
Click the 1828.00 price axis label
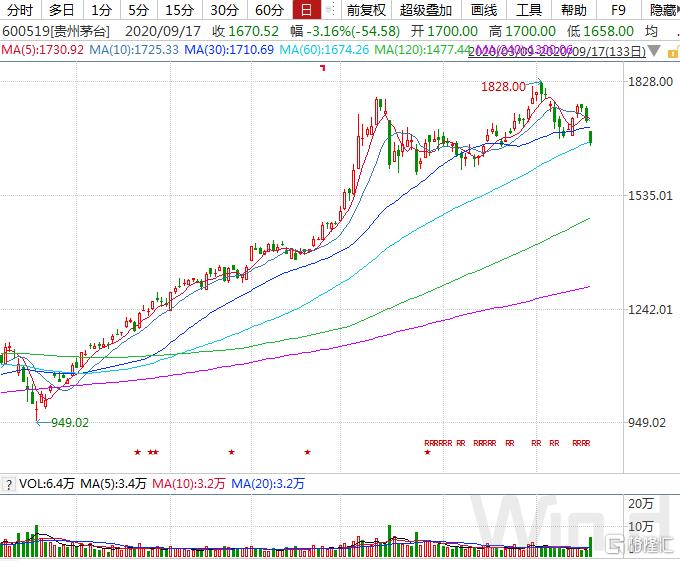click(651, 82)
